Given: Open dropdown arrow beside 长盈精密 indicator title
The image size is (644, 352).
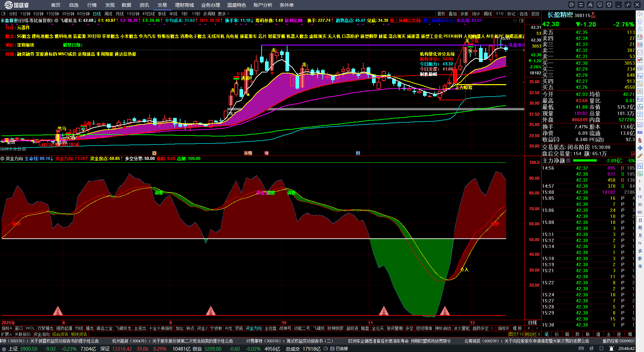Looking at the screenshot, I should point(56,20).
